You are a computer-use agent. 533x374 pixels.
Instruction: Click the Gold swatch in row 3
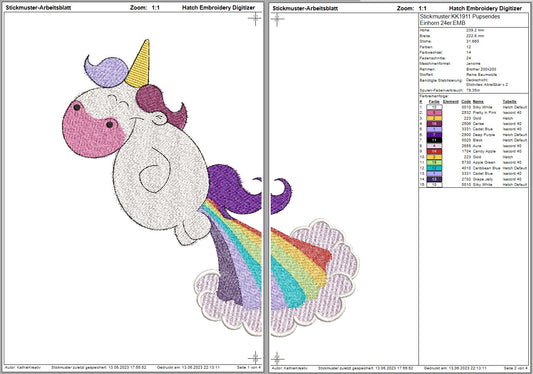pyautogui.click(x=434, y=118)
